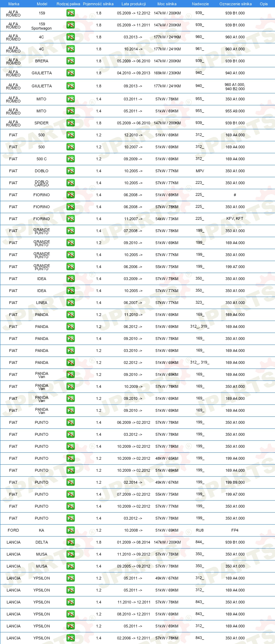
Task: Click petrol icon in YPSILON 49kW / 67KM row
Action: 70,578
